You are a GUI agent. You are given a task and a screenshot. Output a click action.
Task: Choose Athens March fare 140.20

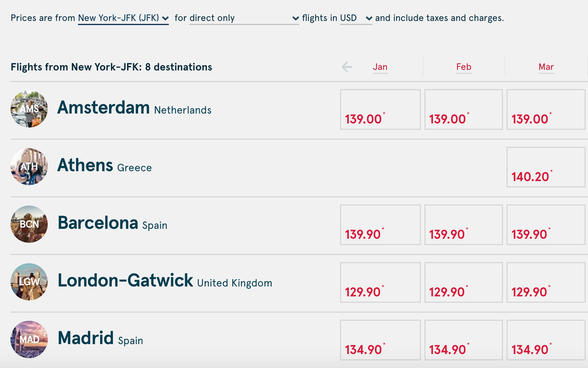point(546,167)
